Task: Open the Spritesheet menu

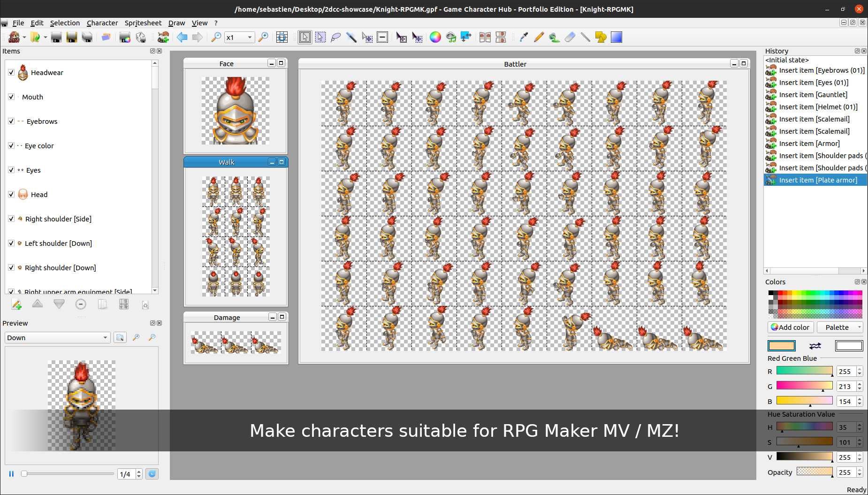Action: pyautogui.click(x=143, y=23)
